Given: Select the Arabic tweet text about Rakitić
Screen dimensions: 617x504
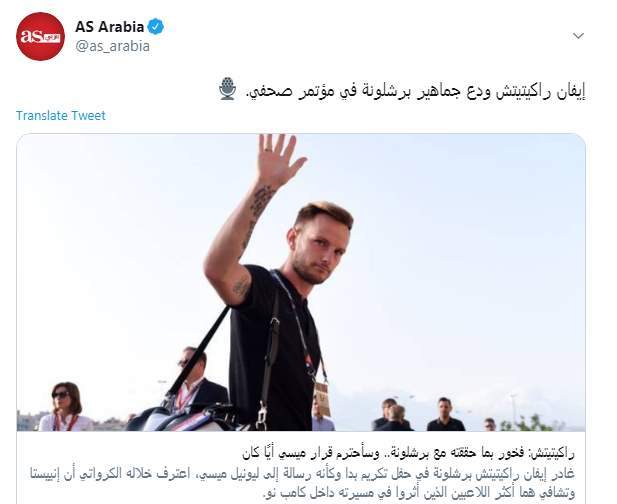Looking at the screenshot, I should [416, 91].
